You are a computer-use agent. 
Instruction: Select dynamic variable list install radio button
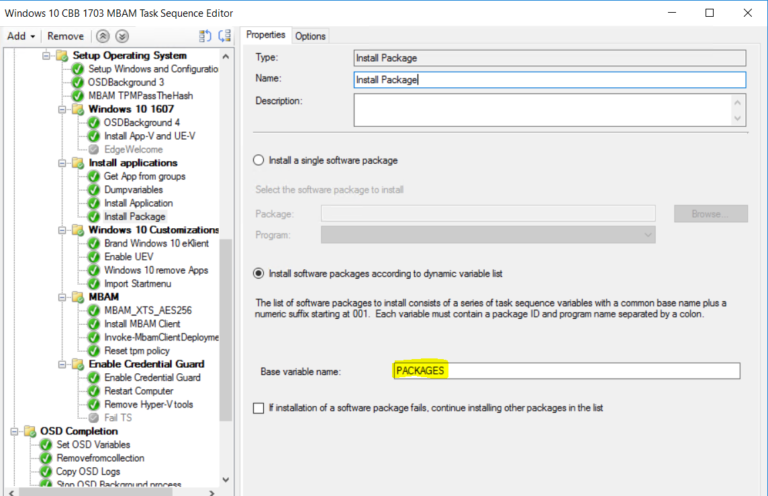coord(260,272)
